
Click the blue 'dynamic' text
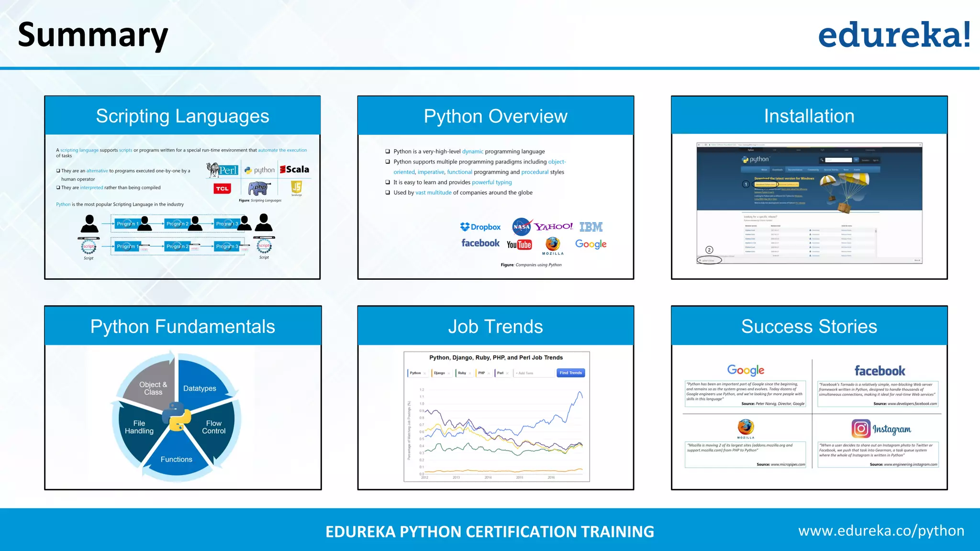pyautogui.click(x=473, y=151)
